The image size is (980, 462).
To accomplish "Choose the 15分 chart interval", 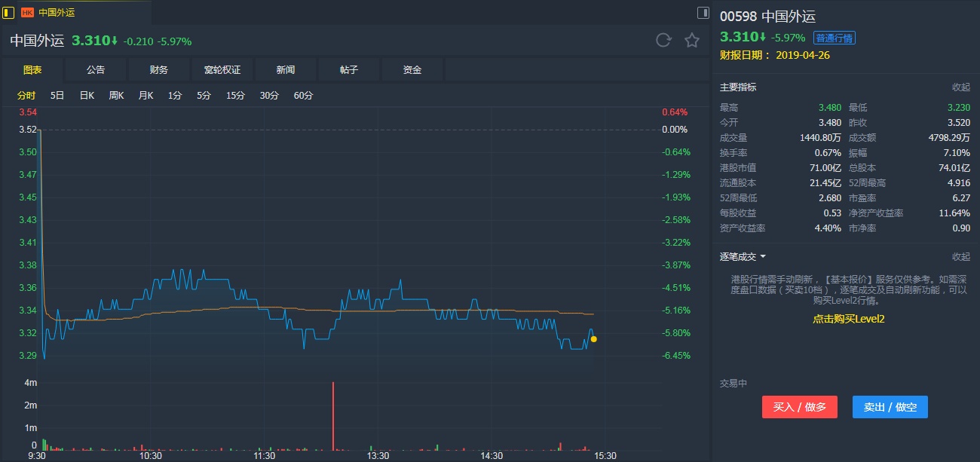I will coord(235,96).
